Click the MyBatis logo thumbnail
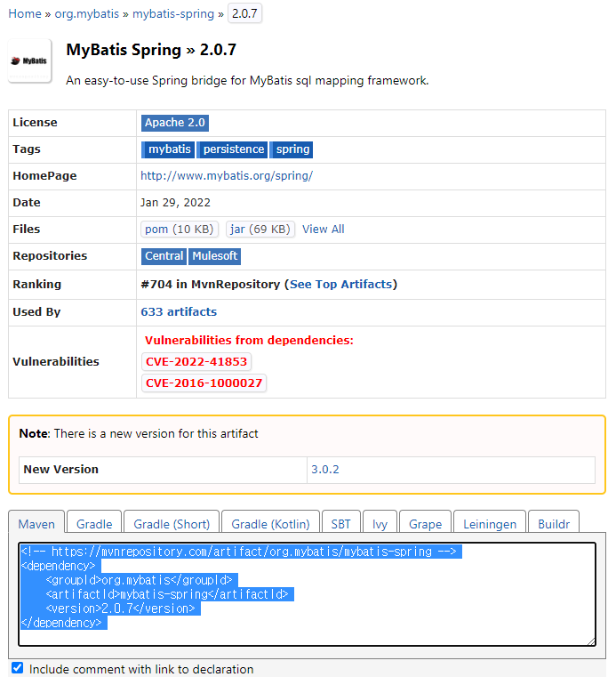The width and height of the screenshot is (616, 685). [29, 60]
